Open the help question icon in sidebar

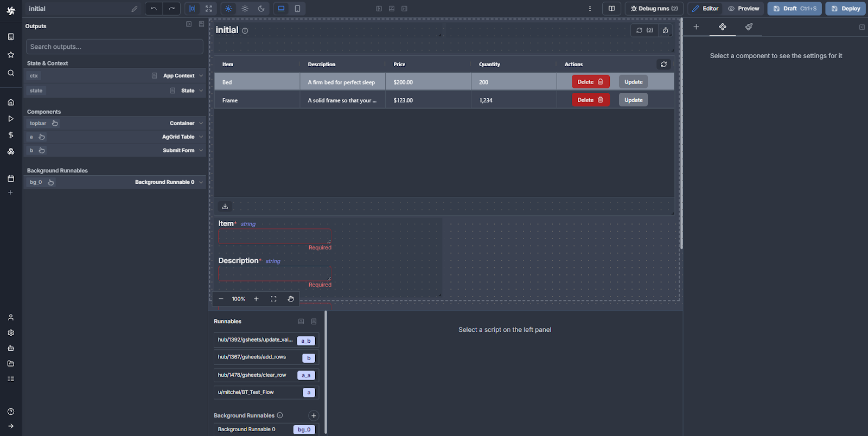point(11,412)
